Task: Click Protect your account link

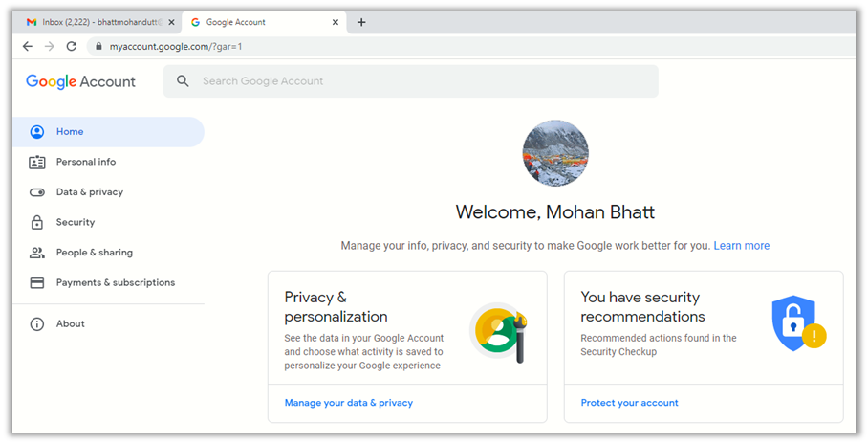Action: point(629,403)
